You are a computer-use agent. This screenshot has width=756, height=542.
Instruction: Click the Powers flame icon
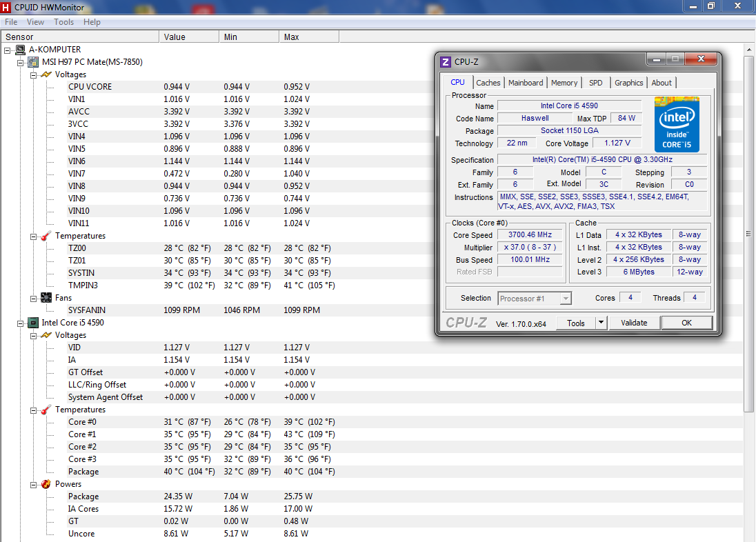click(x=46, y=484)
